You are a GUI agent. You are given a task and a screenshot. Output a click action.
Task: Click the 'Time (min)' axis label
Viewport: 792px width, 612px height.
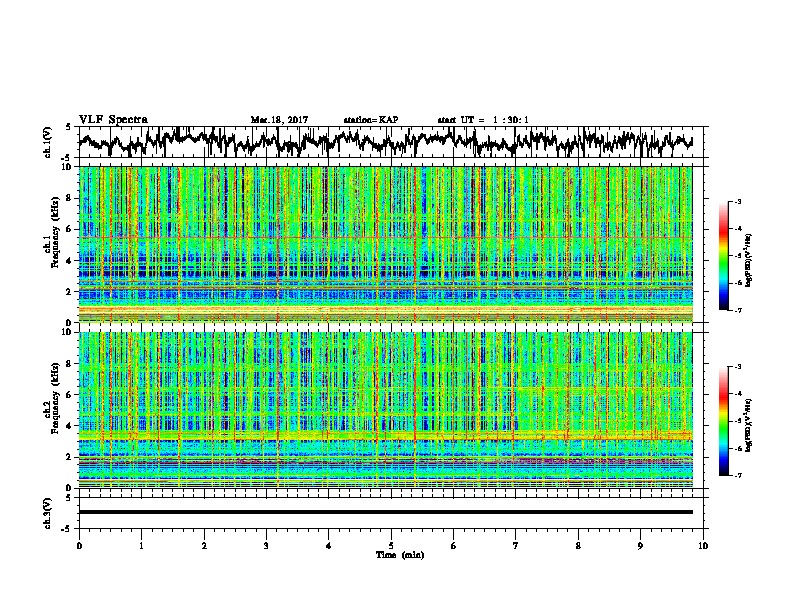[400, 555]
